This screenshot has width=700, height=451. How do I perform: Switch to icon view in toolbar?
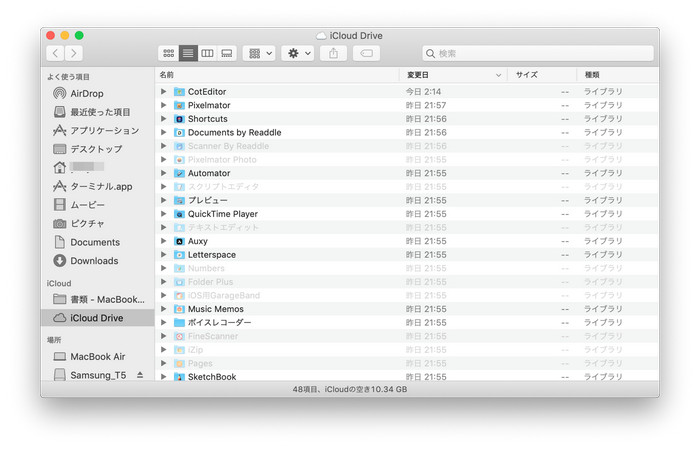pyautogui.click(x=168, y=53)
